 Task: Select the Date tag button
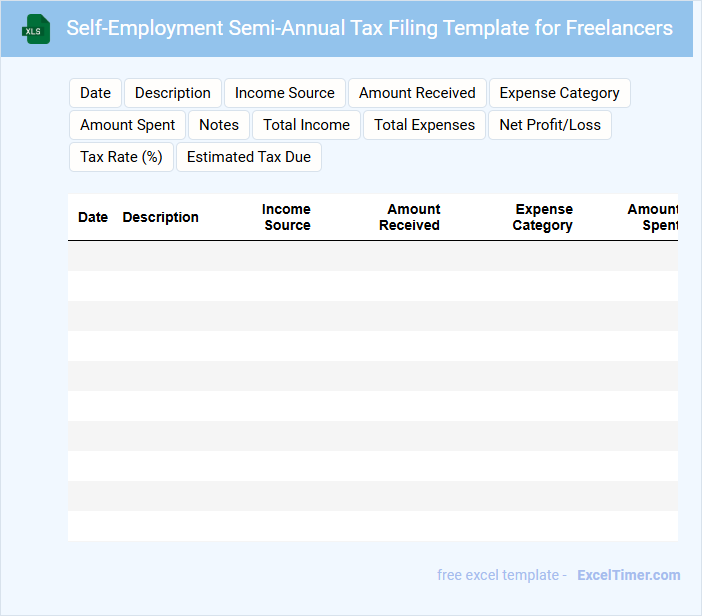(x=96, y=93)
